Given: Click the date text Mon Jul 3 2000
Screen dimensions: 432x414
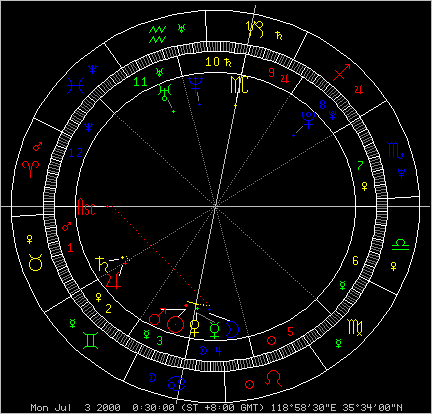Looking at the screenshot, I should point(75,408).
